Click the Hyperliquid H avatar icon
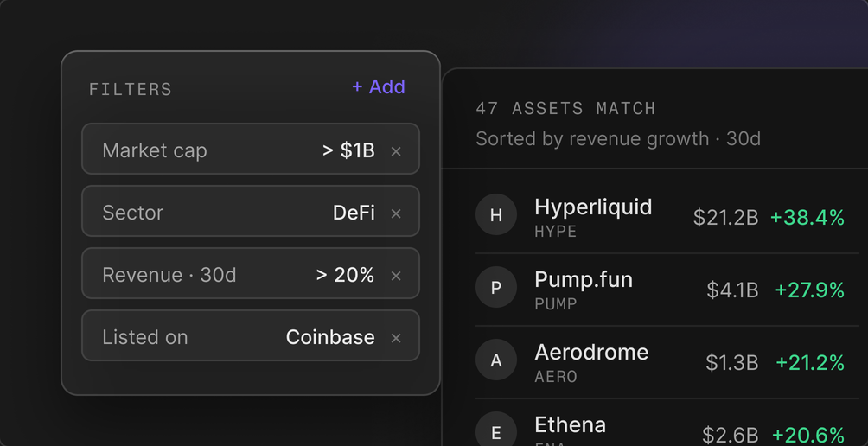This screenshot has height=446, width=868. [x=496, y=214]
